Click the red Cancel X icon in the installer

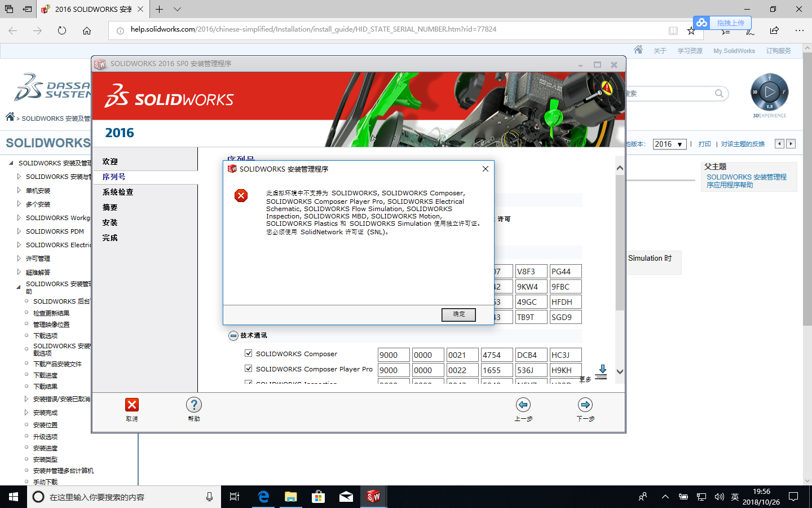[132, 405]
